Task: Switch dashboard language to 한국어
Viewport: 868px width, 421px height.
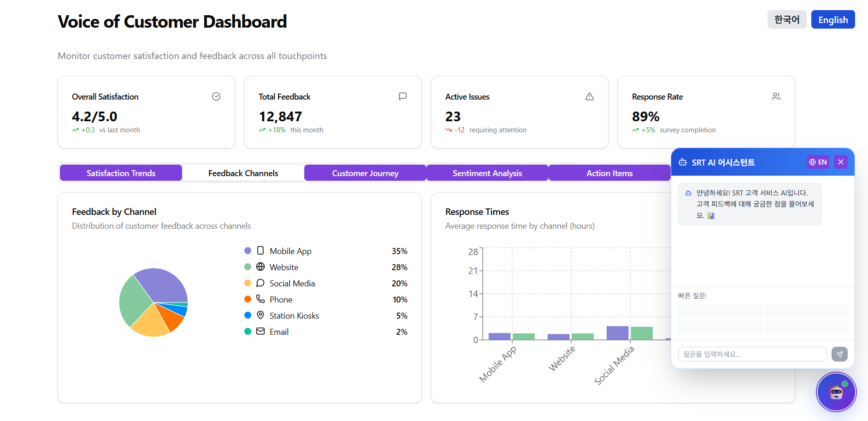Action: [786, 20]
